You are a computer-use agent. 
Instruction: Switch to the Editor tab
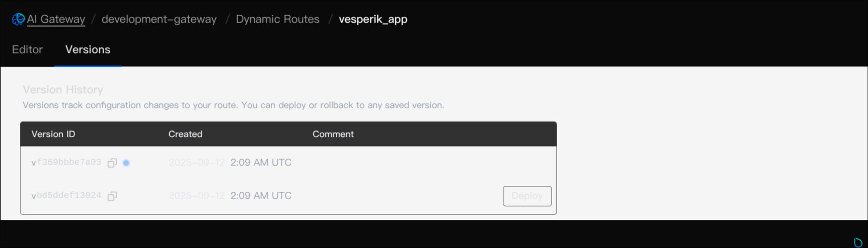(27, 49)
